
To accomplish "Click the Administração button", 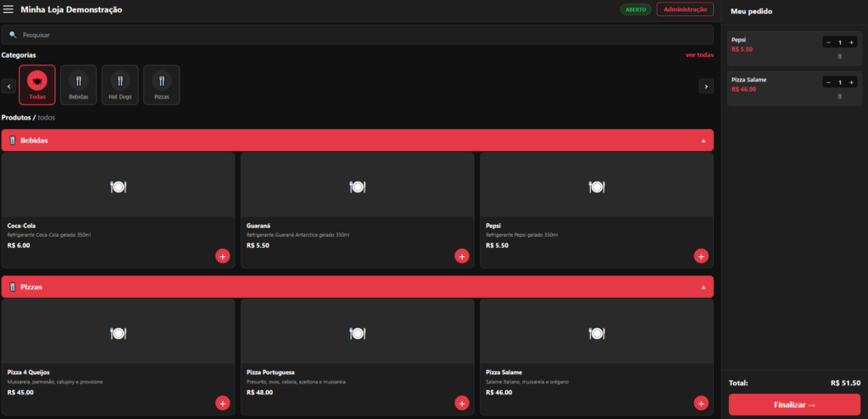I will 684,9.
